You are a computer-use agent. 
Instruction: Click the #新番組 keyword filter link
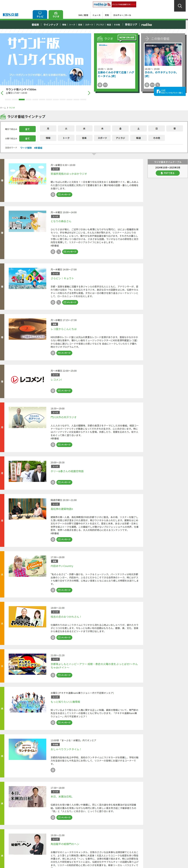[x=38, y=148]
